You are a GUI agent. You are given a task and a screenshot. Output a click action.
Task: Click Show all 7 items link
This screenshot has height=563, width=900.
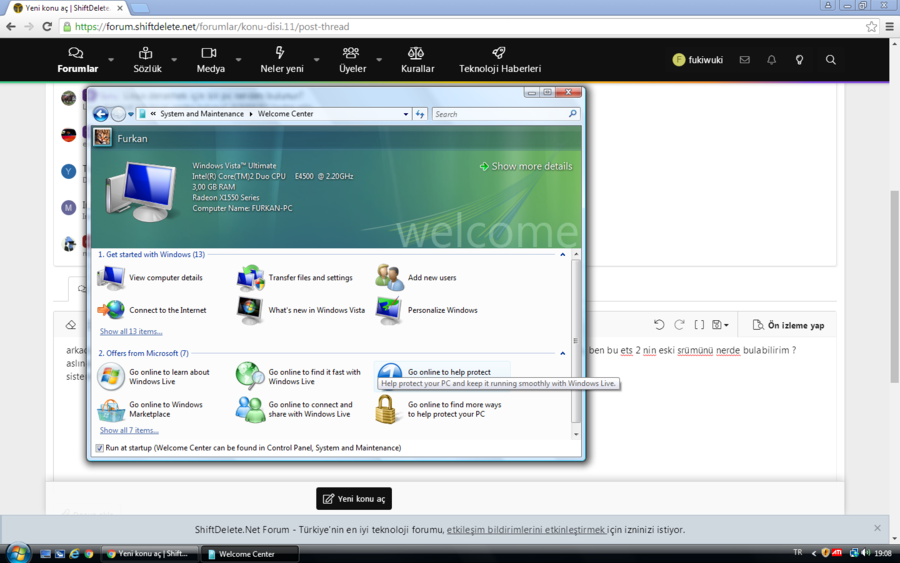click(x=129, y=430)
